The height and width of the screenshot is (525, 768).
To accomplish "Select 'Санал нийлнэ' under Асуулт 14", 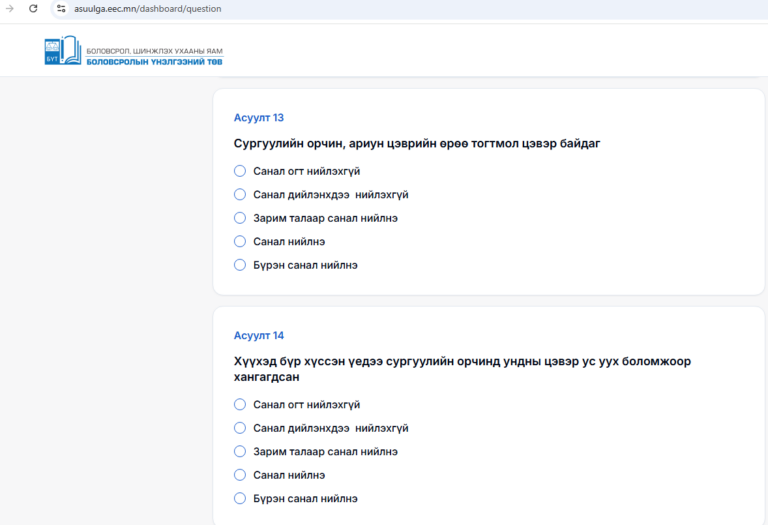I will (x=240, y=475).
